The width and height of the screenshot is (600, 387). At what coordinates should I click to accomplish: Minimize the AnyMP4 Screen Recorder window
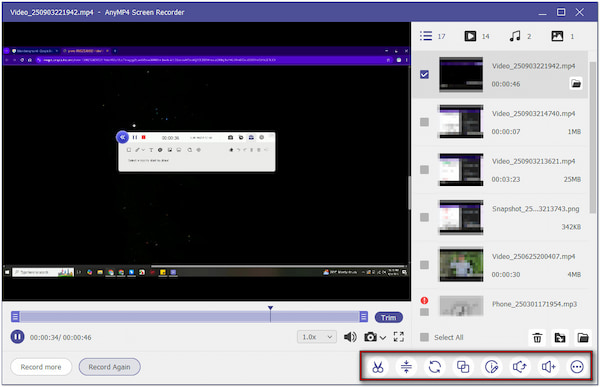click(x=542, y=13)
